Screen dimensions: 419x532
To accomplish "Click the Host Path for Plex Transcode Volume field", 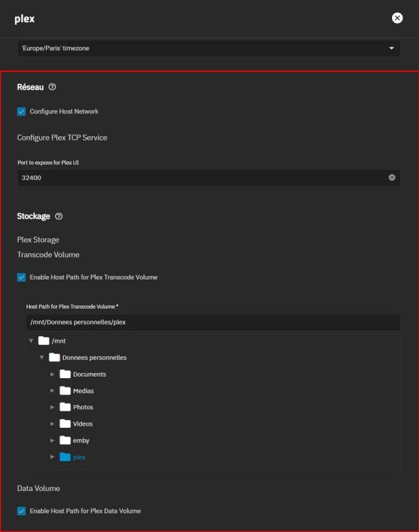I will coord(213,322).
